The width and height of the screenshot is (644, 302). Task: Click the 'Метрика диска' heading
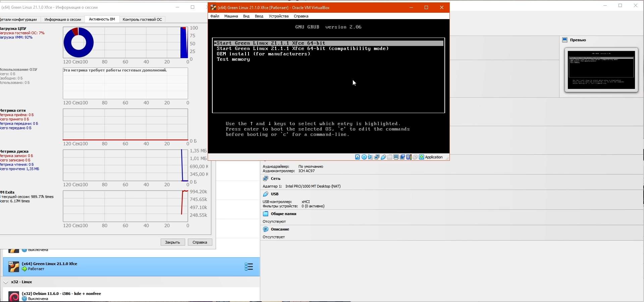[x=14, y=151]
